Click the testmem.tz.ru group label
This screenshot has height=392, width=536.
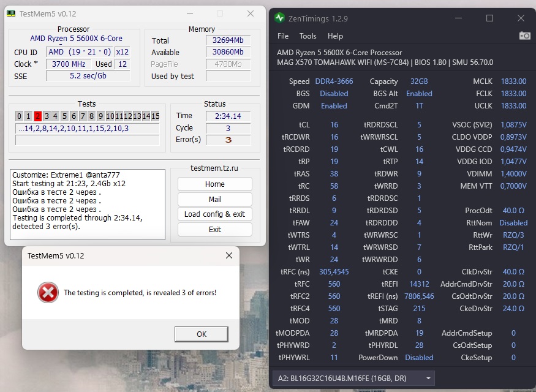(x=214, y=168)
